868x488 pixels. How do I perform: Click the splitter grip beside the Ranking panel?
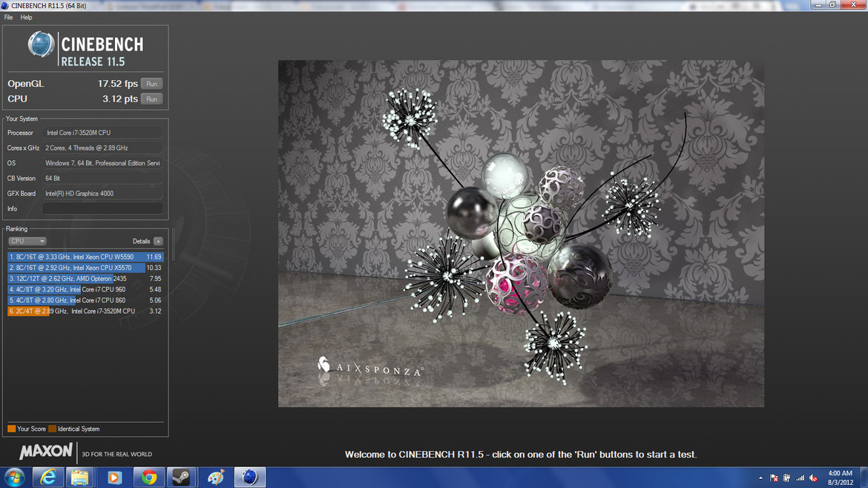point(173,244)
